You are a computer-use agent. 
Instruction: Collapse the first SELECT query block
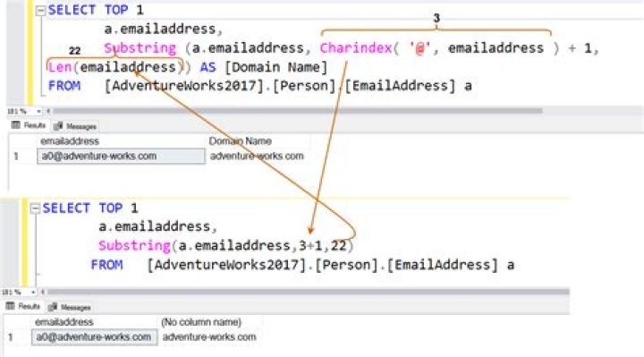[40, 11]
